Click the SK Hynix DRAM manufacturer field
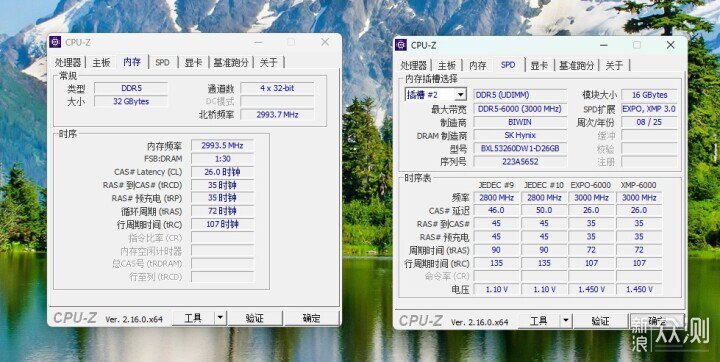The height and width of the screenshot is (362, 720). (x=520, y=136)
